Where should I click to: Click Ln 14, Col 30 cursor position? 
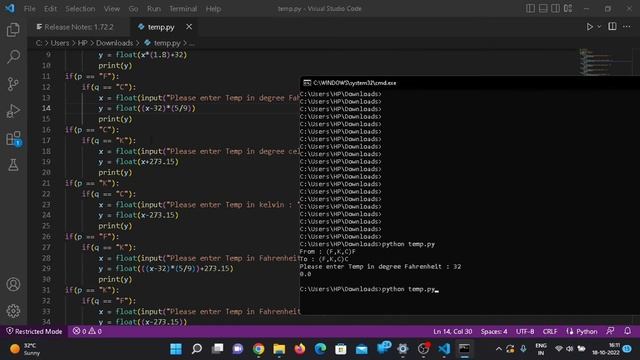click(452, 331)
